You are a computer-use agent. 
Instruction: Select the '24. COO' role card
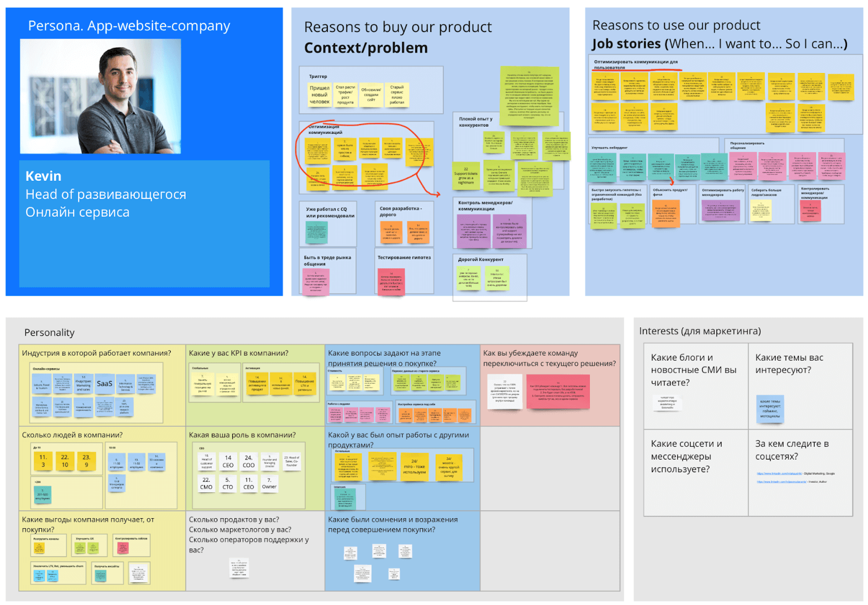pyautogui.click(x=249, y=462)
